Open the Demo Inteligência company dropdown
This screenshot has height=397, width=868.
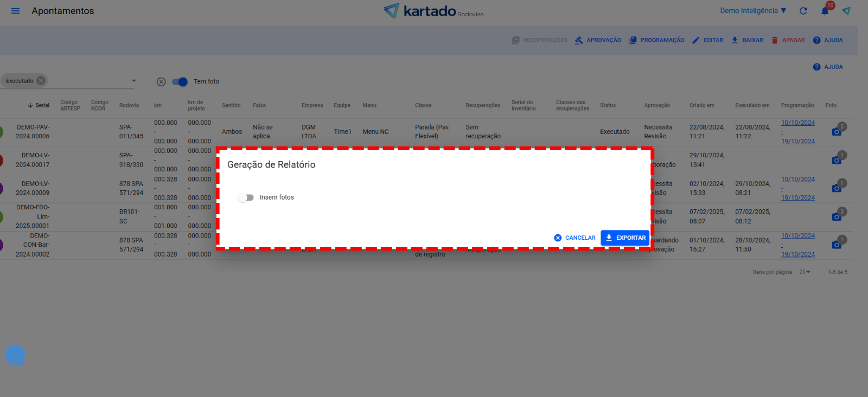[753, 11]
